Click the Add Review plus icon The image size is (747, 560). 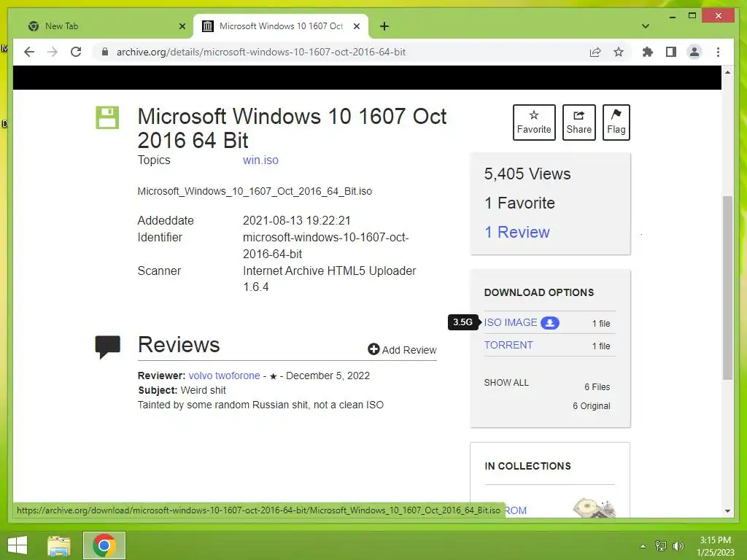(x=373, y=349)
